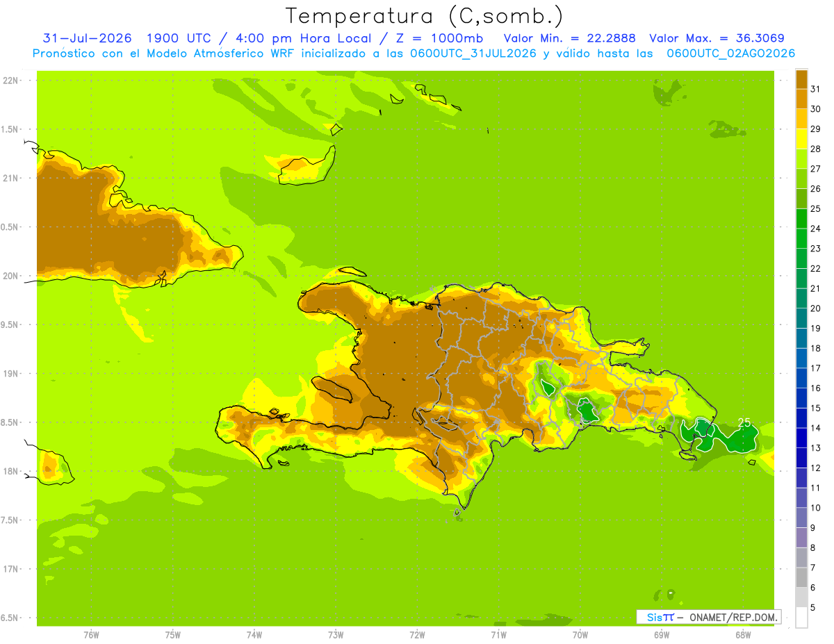Image resolution: width=834 pixels, height=644 pixels.
Task: Click the "13" legend scale label
Action: coord(815,448)
